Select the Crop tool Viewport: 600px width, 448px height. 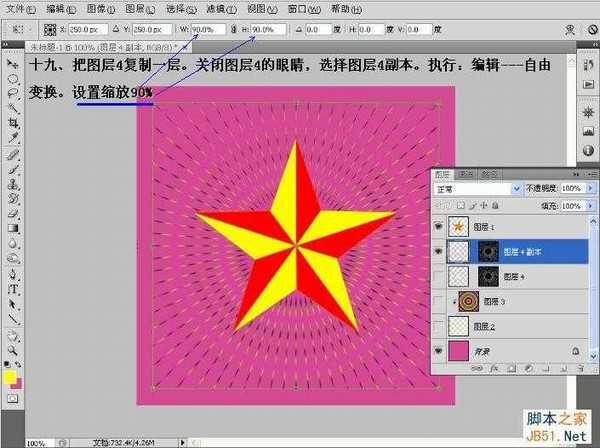pos(14,123)
